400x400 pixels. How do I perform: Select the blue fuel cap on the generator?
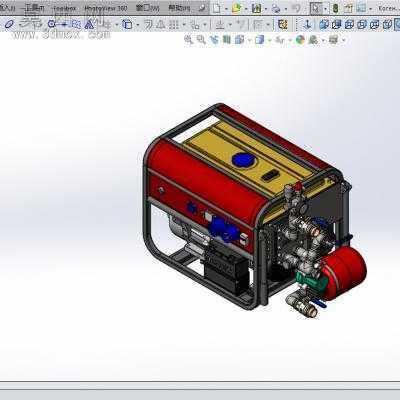tap(244, 160)
